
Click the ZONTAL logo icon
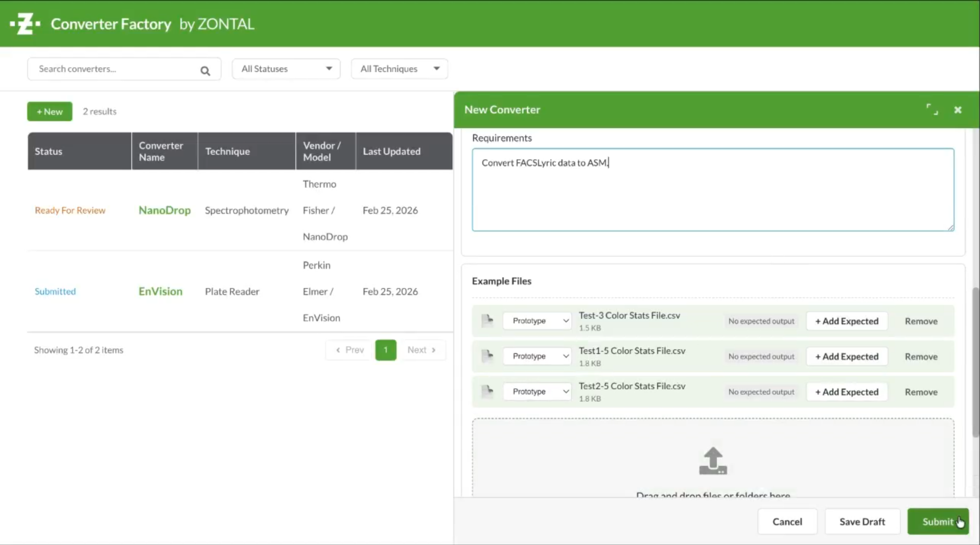(x=25, y=23)
